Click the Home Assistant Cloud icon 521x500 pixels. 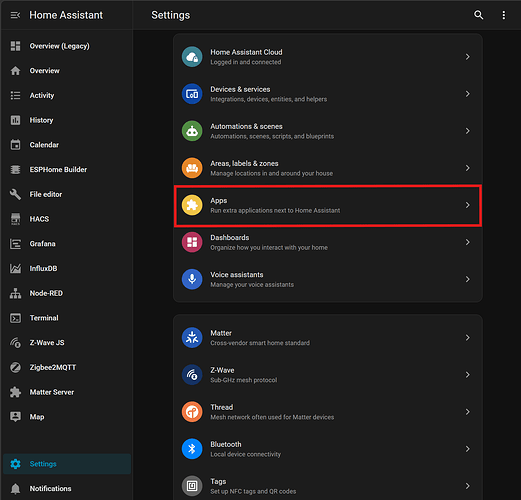192,57
